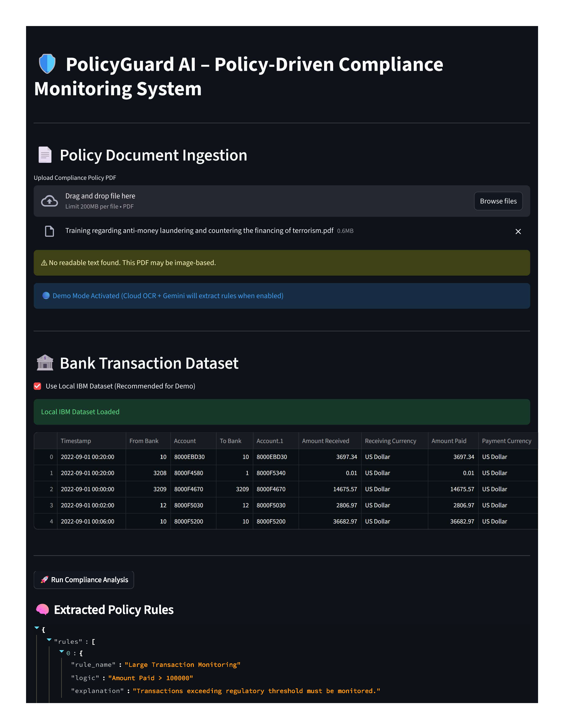Collapse the first rule entry in the JSON

point(61,652)
